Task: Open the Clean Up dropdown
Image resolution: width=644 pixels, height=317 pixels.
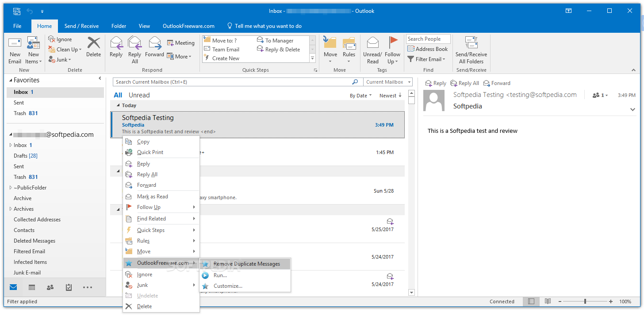Action: [x=65, y=50]
